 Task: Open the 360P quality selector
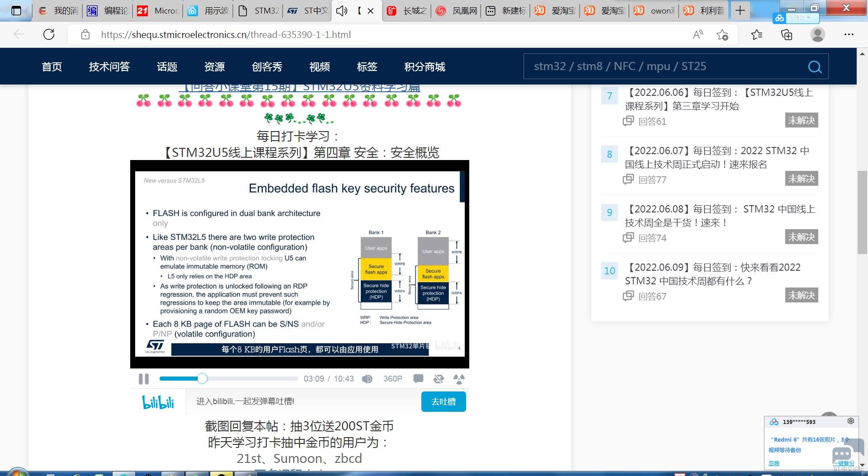(392, 379)
